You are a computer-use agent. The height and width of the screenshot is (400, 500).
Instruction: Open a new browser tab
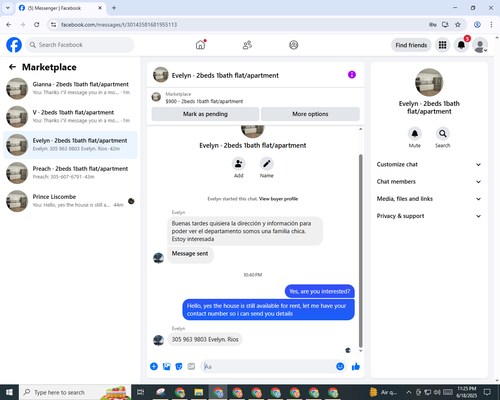tap(114, 8)
